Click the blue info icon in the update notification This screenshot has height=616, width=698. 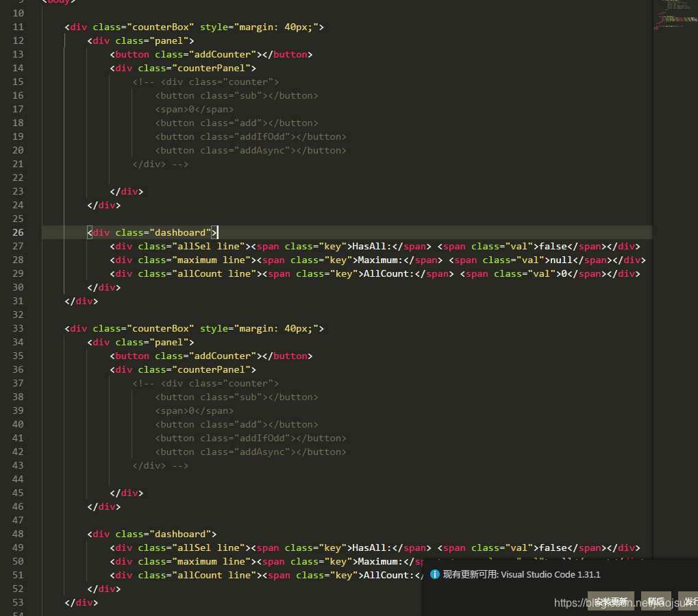435,574
